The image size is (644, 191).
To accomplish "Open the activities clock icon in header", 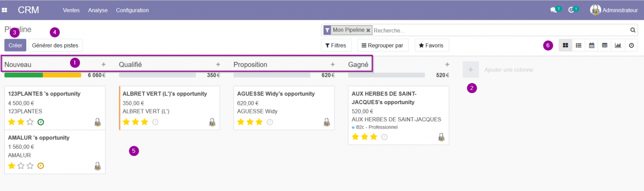I will (x=571, y=10).
